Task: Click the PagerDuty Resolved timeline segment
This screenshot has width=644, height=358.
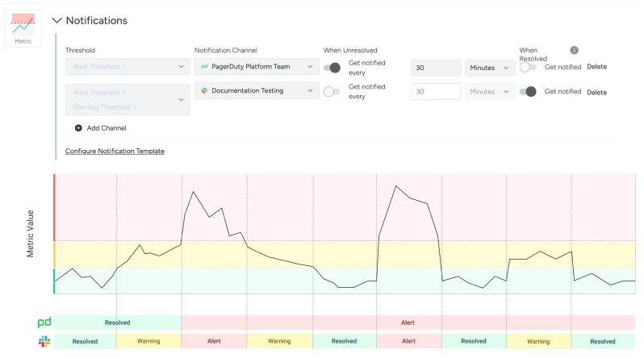Action: tap(118, 323)
